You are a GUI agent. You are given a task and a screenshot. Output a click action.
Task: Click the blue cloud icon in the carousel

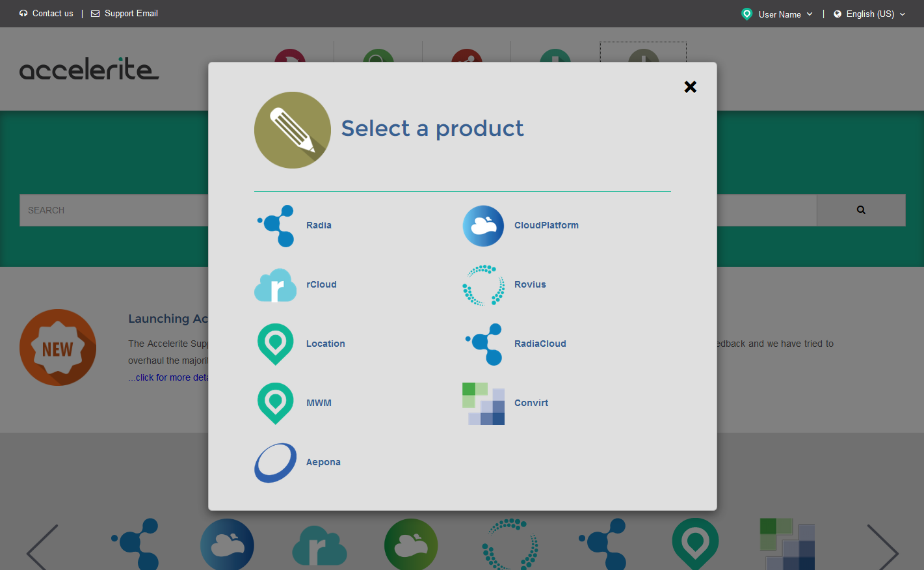tap(227, 545)
